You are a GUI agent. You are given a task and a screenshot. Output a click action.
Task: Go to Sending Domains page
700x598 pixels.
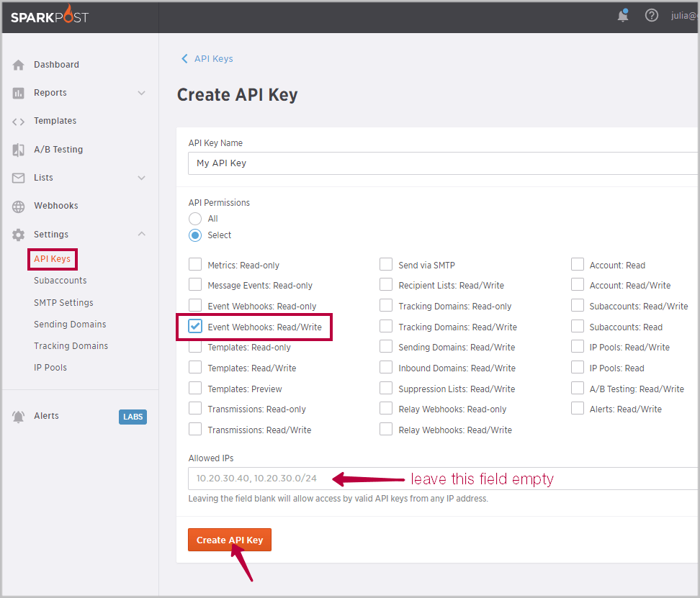[70, 325]
